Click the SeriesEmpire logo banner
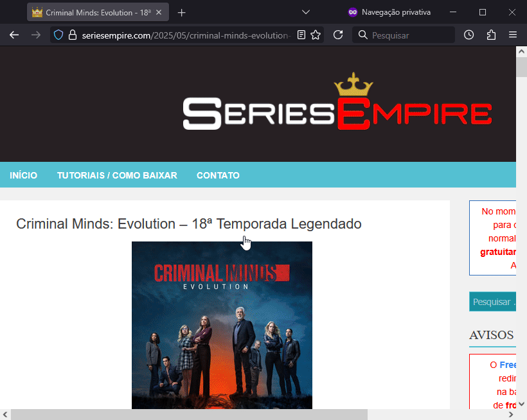 click(337, 101)
